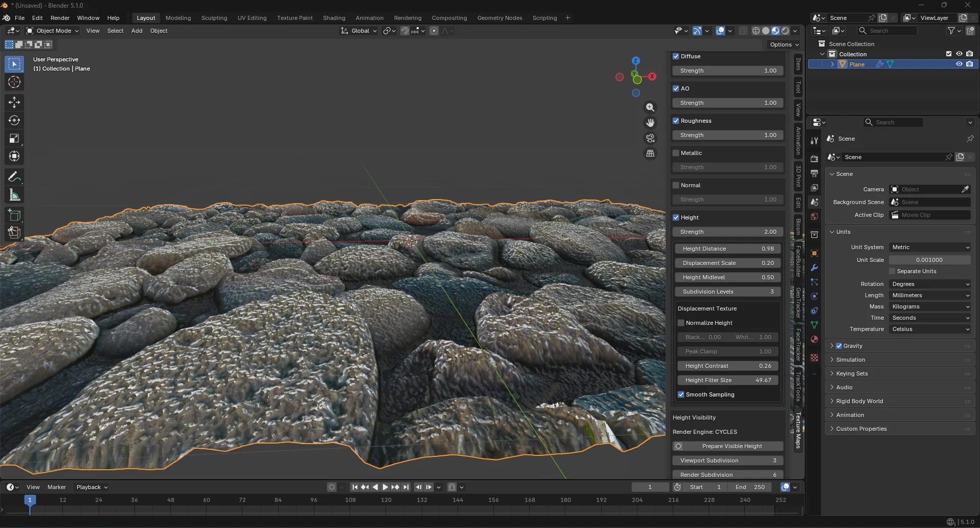Toggle the camera view icon
The image size is (980, 528).
click(650, 138)
